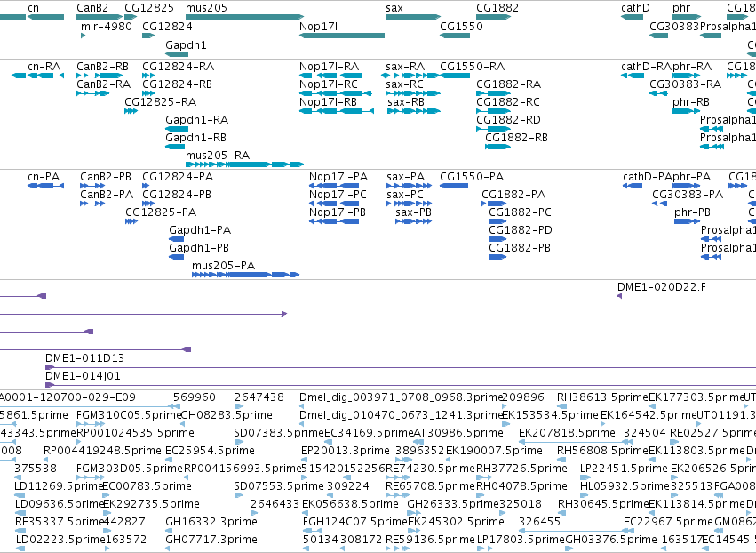Select protein Gapdh1-PB label
Viewport: 756px width, 553px height.
[199, 248]
